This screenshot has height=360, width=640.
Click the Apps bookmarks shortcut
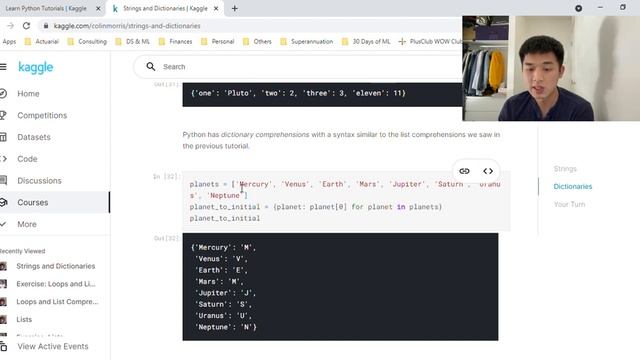[9, 42]
